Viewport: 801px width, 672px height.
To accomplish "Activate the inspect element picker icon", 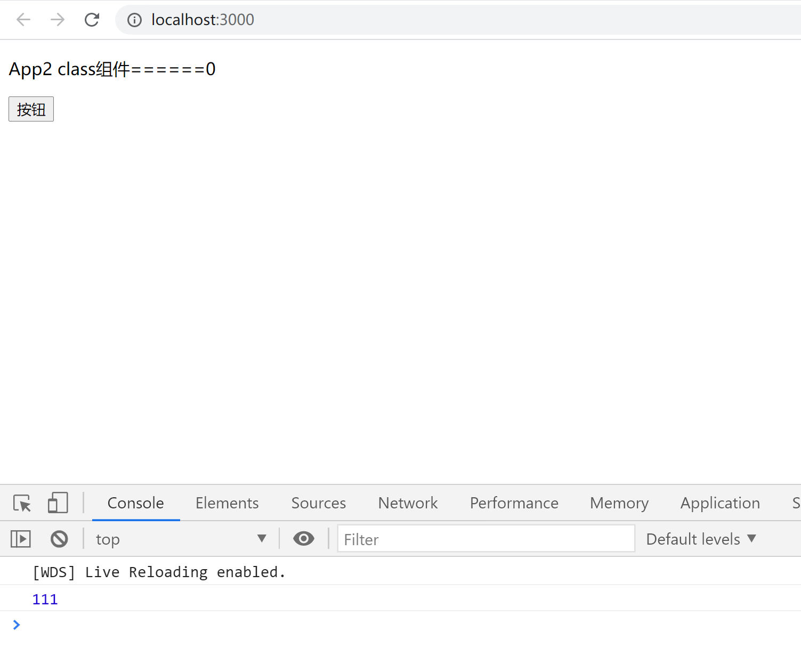I will (x=22, y=503).
